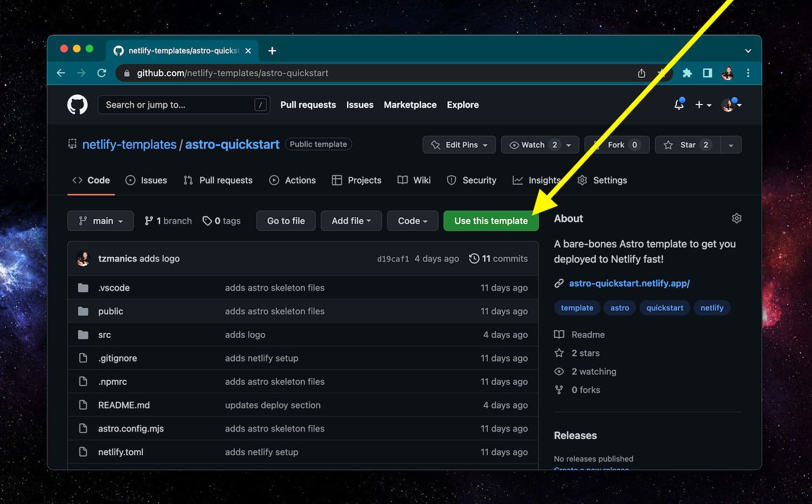Open the star lists dropdown arrow
The height and width of the screenshot is (504, 812).
coord(731,145)
